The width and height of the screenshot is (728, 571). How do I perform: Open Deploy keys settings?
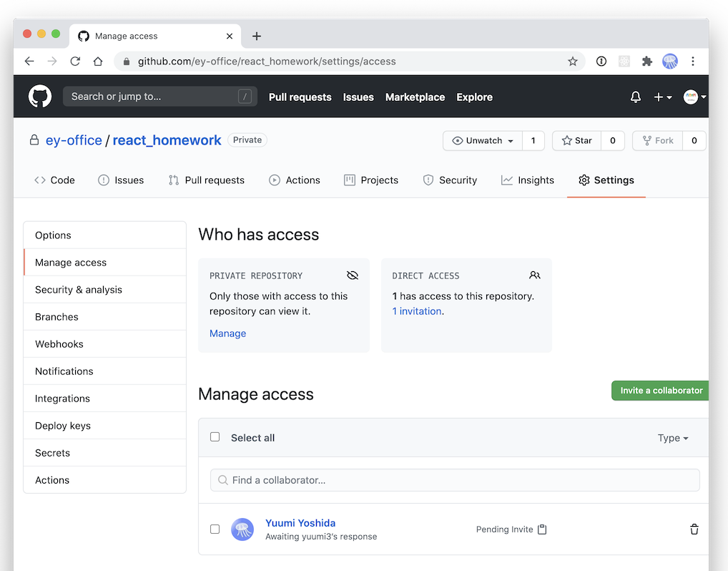pos(105,426)
